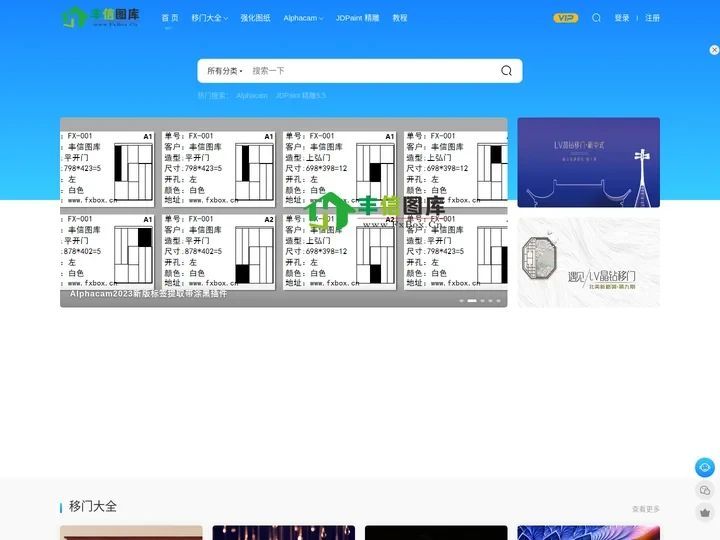Open 教程 nav item
The image size is (720, 540).
click(x=399, y=18)
